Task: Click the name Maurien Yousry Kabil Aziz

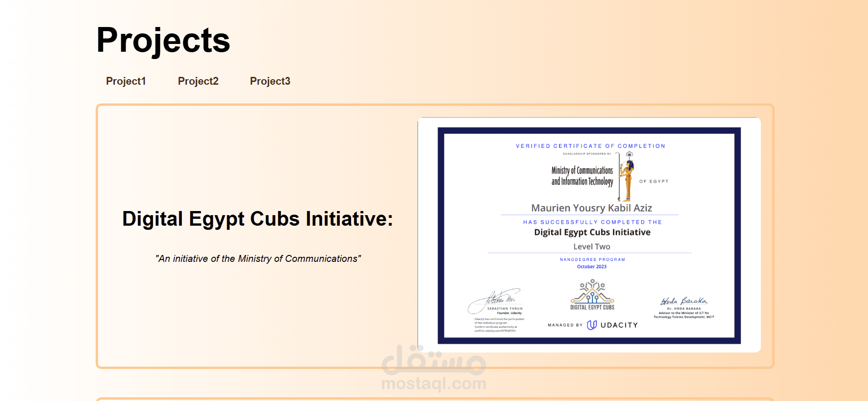Action: point(591,208)
